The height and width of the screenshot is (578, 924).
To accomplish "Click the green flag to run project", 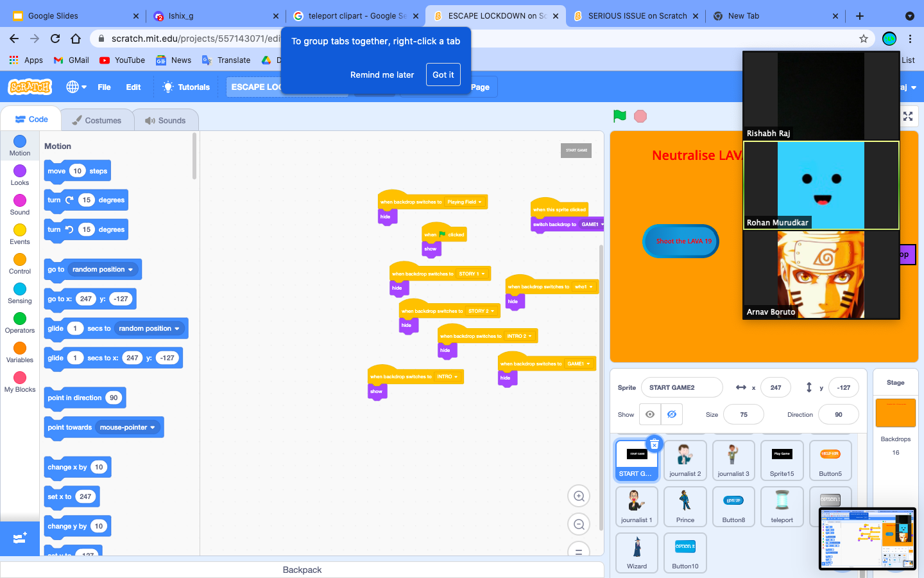I will tap(619, 116).
